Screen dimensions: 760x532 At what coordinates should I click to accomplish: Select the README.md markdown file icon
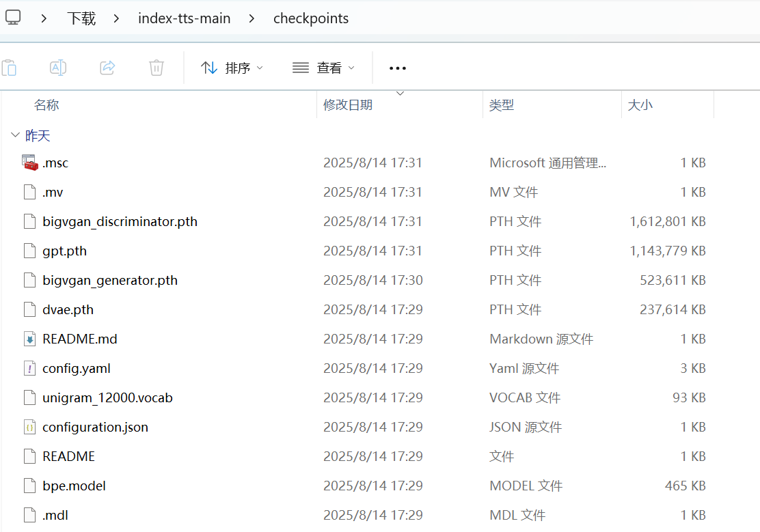[x=29, y=339]
